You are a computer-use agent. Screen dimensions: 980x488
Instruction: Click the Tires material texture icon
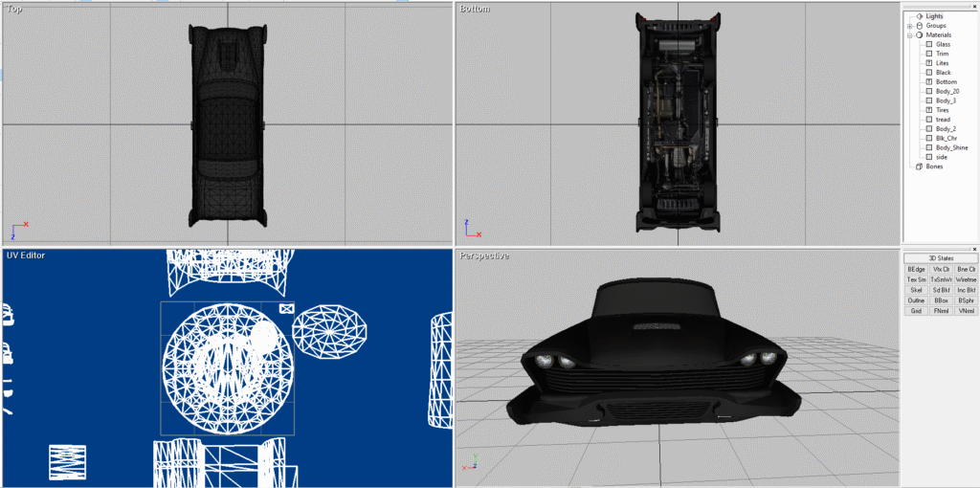pyautogui.click(x=928, y=110)
